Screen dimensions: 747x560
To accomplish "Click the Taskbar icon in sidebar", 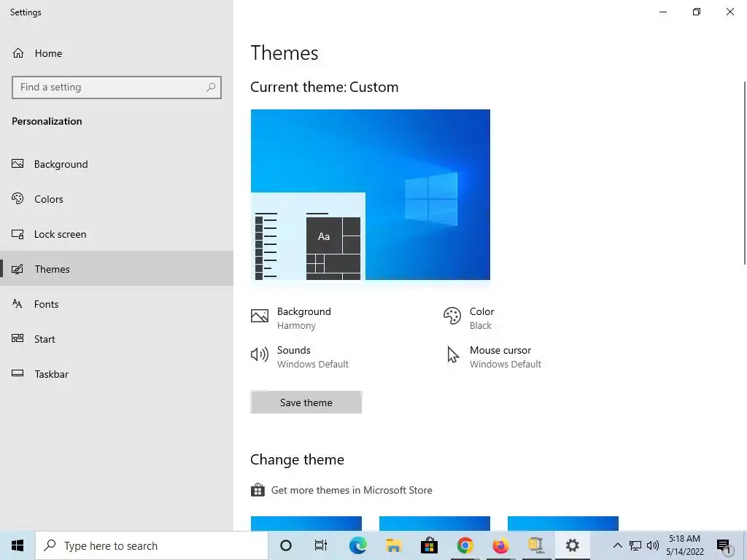I will tap(18, 373).
